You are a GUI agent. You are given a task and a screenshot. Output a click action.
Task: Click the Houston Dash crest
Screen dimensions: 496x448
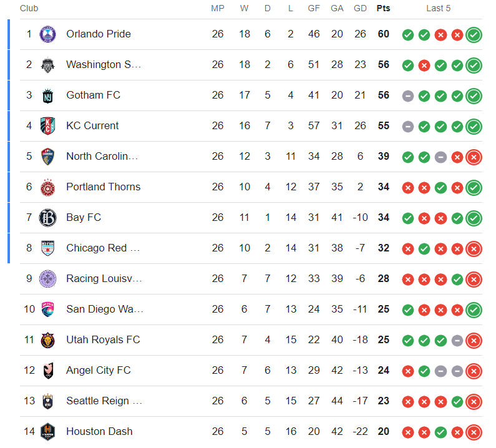click(48, 432)
